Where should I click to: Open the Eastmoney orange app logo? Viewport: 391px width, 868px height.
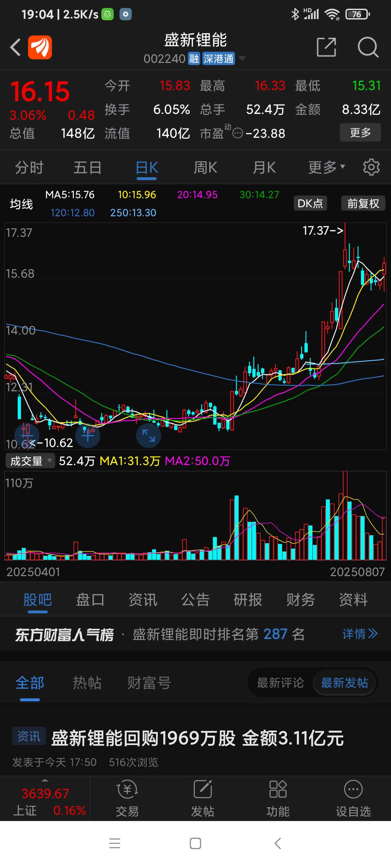(x=40, y=47)
